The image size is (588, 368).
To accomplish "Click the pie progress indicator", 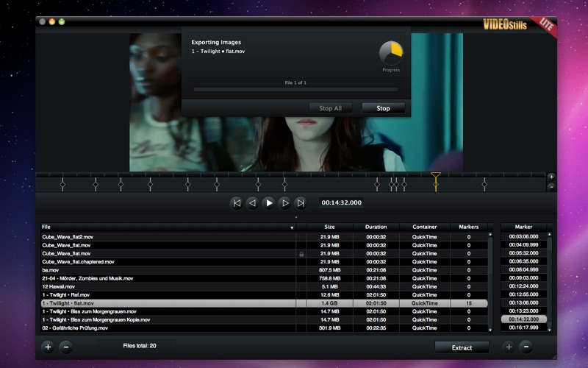I will click(x=391, y=53).
